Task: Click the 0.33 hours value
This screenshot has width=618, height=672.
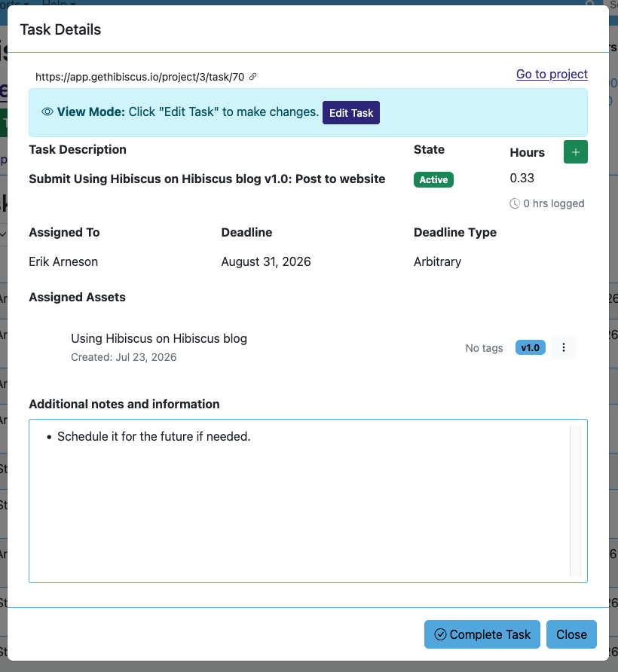Action: click(x=522, y=179)
